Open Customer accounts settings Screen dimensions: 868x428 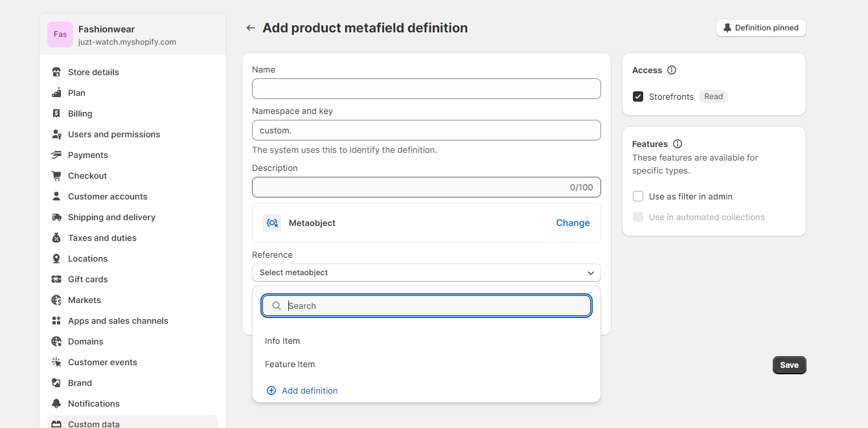coord(108,196)
